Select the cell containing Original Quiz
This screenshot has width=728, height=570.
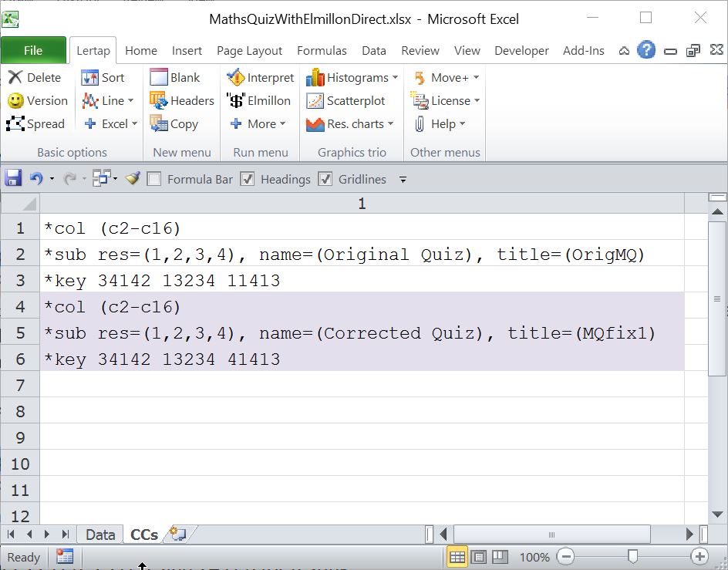pos(362,254)
